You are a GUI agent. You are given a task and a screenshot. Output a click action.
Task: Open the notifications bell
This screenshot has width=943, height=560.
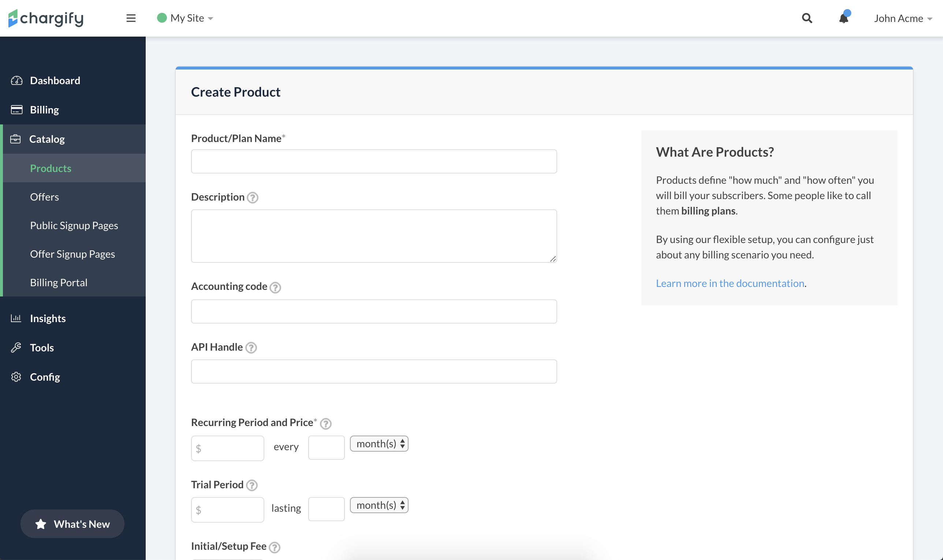[844, 18]
